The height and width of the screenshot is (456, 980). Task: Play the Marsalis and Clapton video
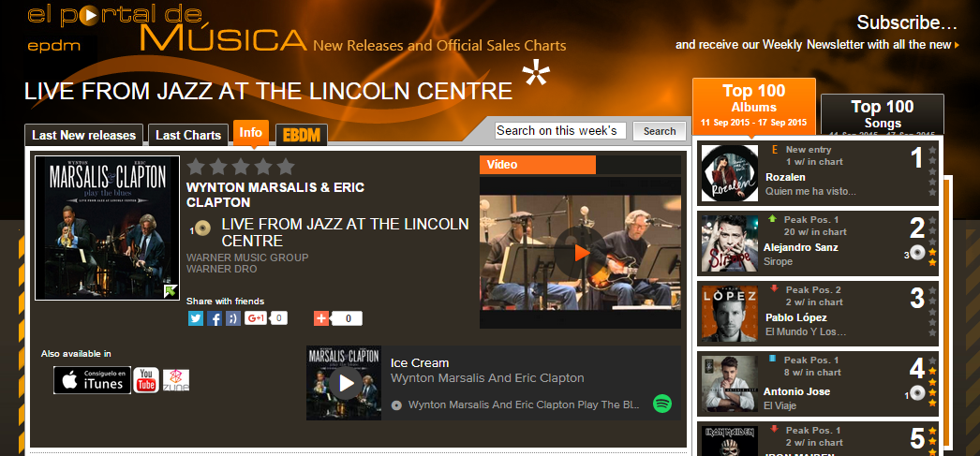[581, 253]
